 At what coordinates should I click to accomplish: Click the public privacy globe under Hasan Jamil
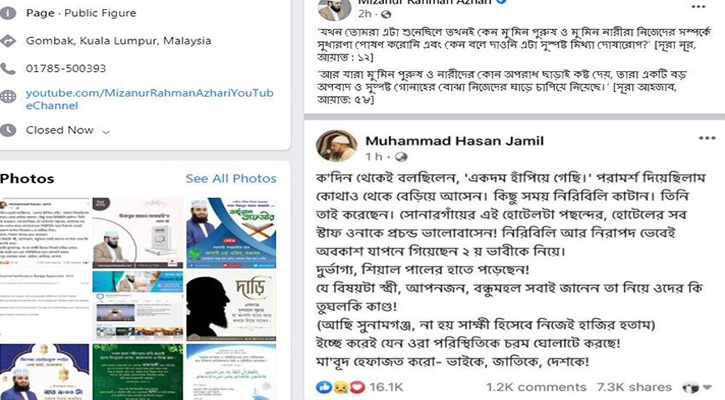(400, 157)
